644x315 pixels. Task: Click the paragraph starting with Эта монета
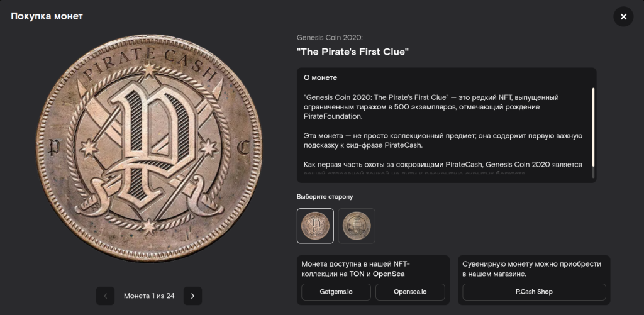pyautogui.click(x=443, y=141)
